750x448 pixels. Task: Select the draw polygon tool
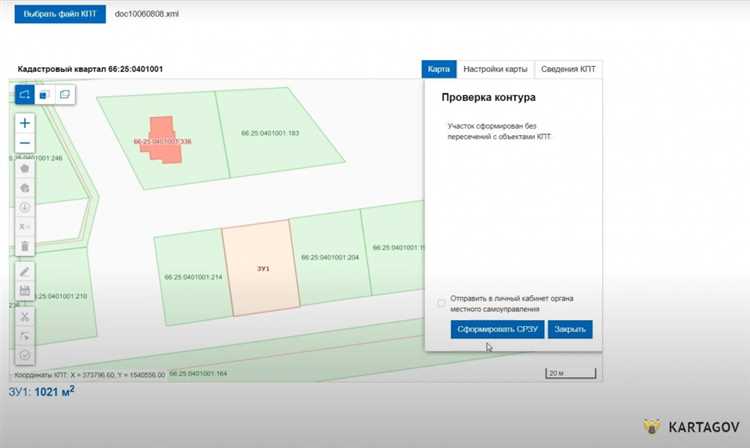coord(25,167)
